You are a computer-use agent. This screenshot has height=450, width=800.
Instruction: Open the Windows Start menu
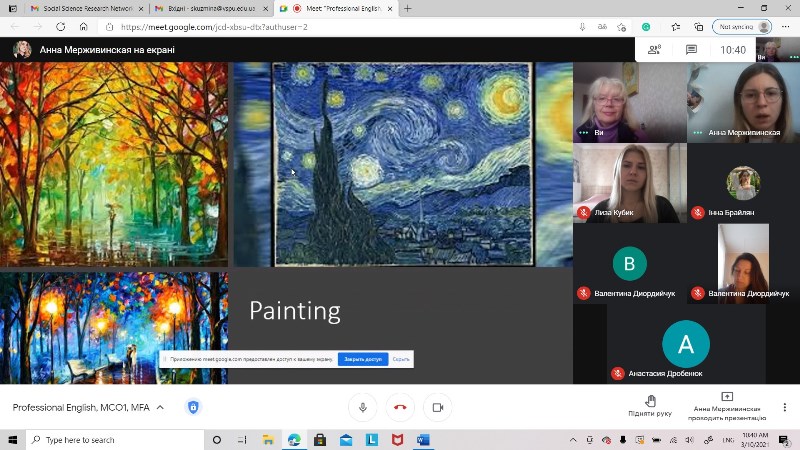pos(13,440)
